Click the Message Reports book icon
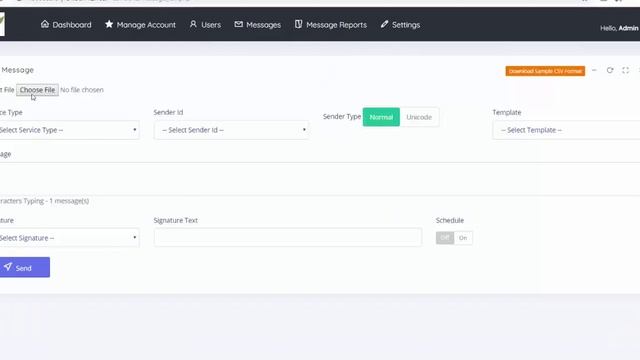 [298, 24]
